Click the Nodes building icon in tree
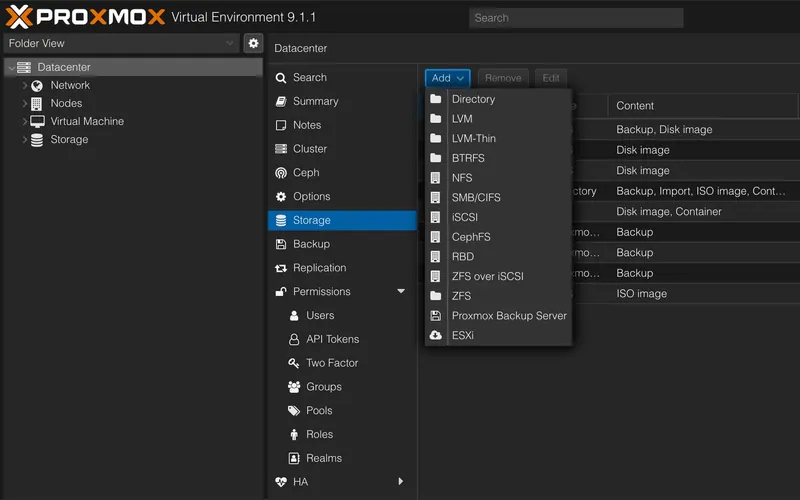800x500 pixels. coord(36,104)
